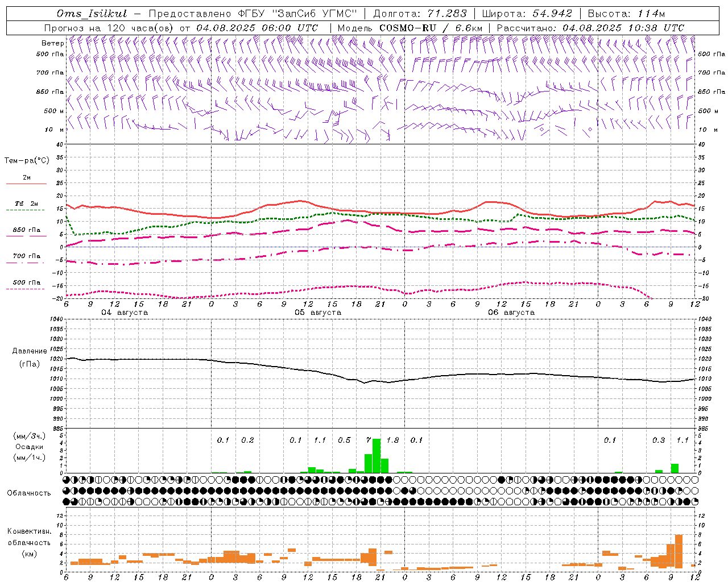Click the 850 гПа legend label in the temperature panel

coord(27,230)
